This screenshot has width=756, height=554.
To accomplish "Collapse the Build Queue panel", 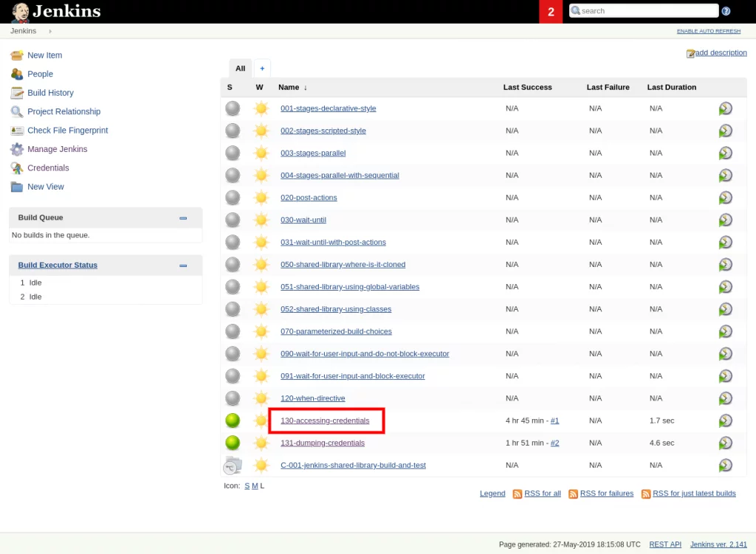I will point(183,218).
